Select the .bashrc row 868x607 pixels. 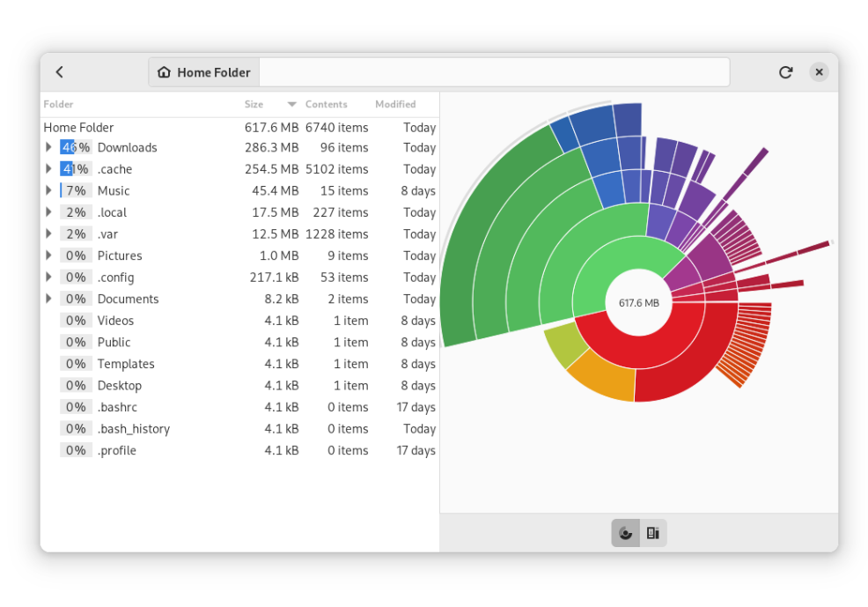(239, 407)
